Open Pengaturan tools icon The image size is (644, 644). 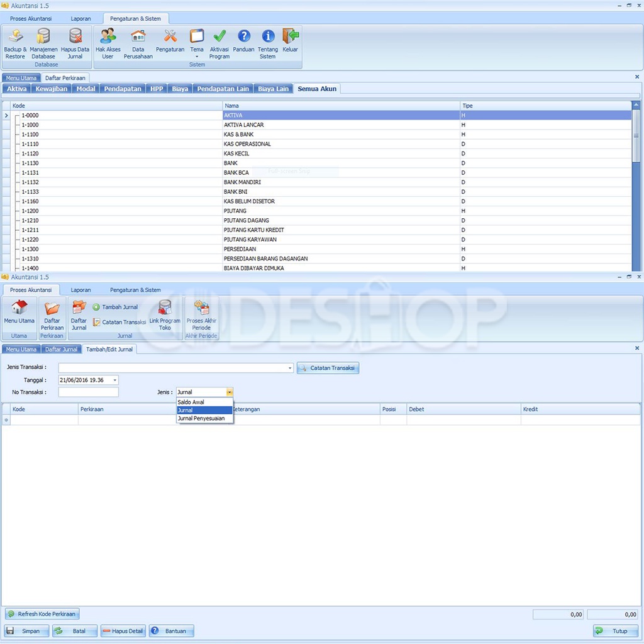170,40
